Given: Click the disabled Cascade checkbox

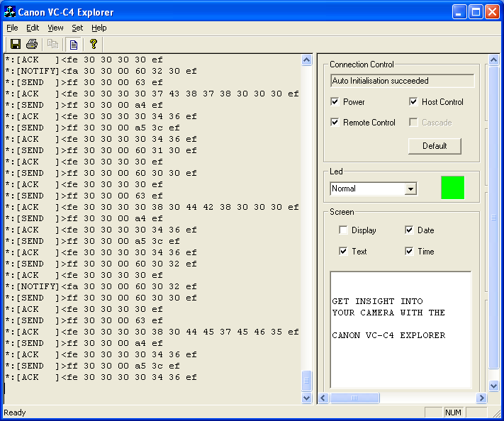Looking at the screenshot, I should click(413, 123).
